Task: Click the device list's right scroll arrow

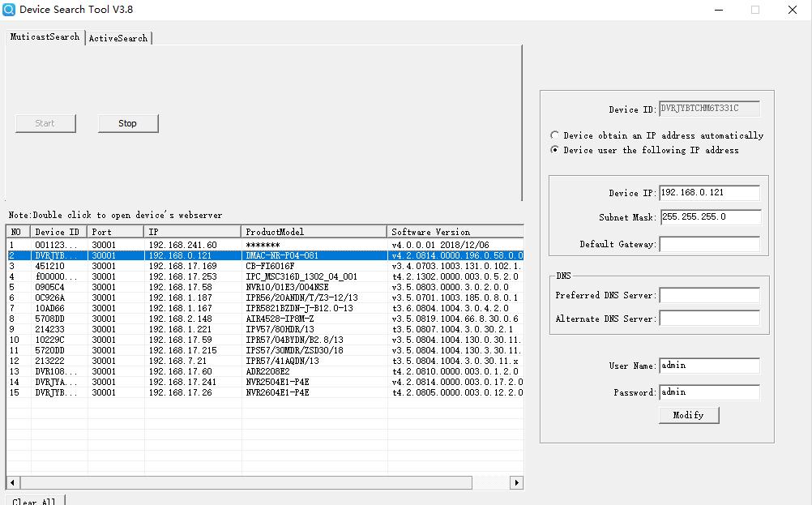Action: coord(516,482)
